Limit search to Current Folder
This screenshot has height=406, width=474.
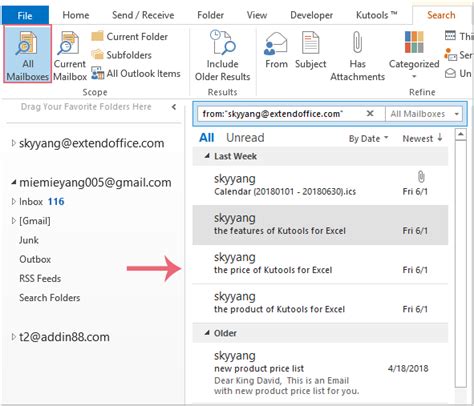tap(129, 36)
